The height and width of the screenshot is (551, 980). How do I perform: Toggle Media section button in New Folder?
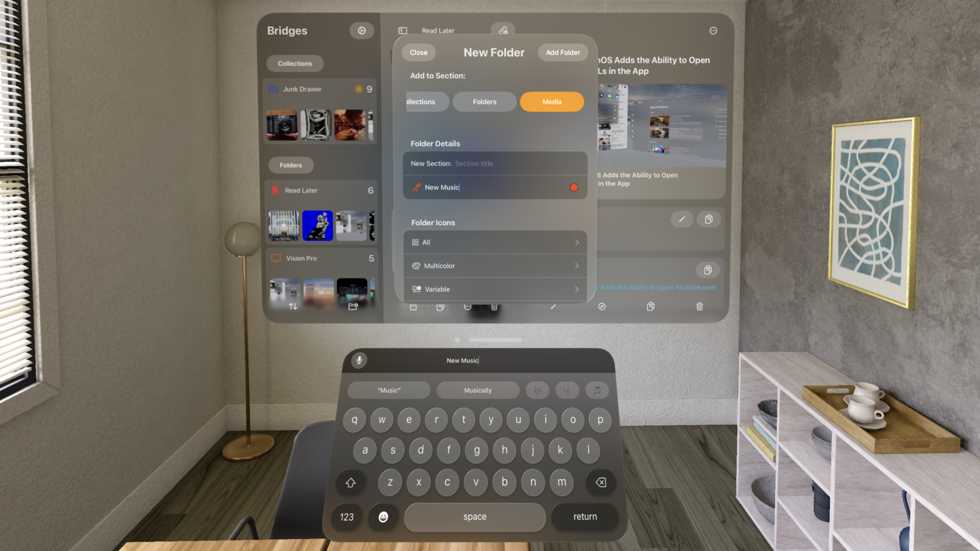pyautogui.click(x=551, y=102)
